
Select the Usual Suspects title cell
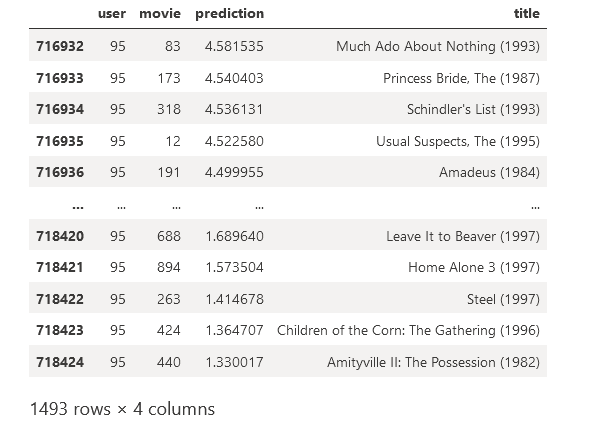[x=457, y=141]
